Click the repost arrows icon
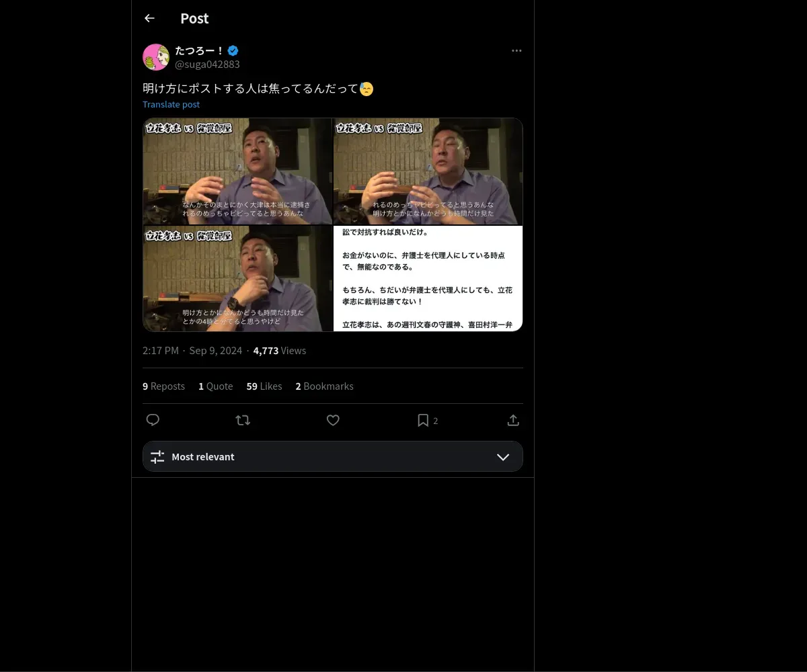Screen dimensions: 807x672 tap(243, 420)
